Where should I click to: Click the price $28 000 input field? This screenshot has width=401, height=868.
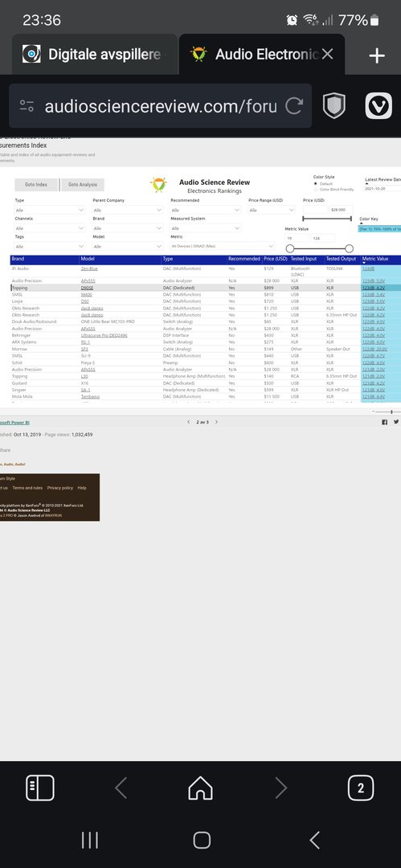coord(339,210)
